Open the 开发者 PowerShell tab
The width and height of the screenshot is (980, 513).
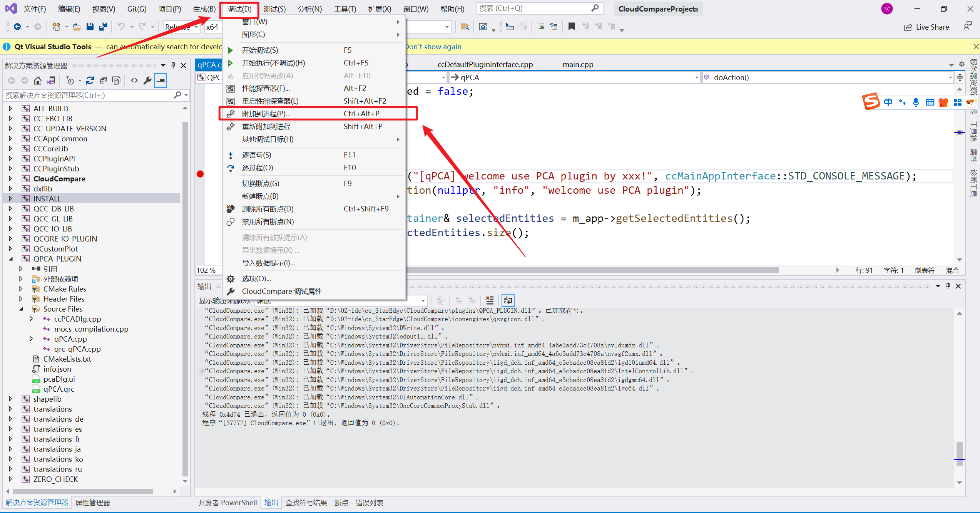(227, 503)
